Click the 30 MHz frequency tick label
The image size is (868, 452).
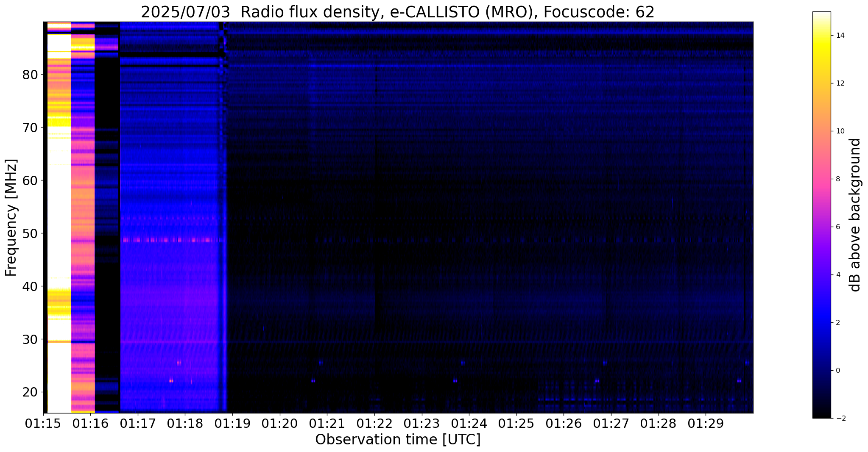coord(30,339)
